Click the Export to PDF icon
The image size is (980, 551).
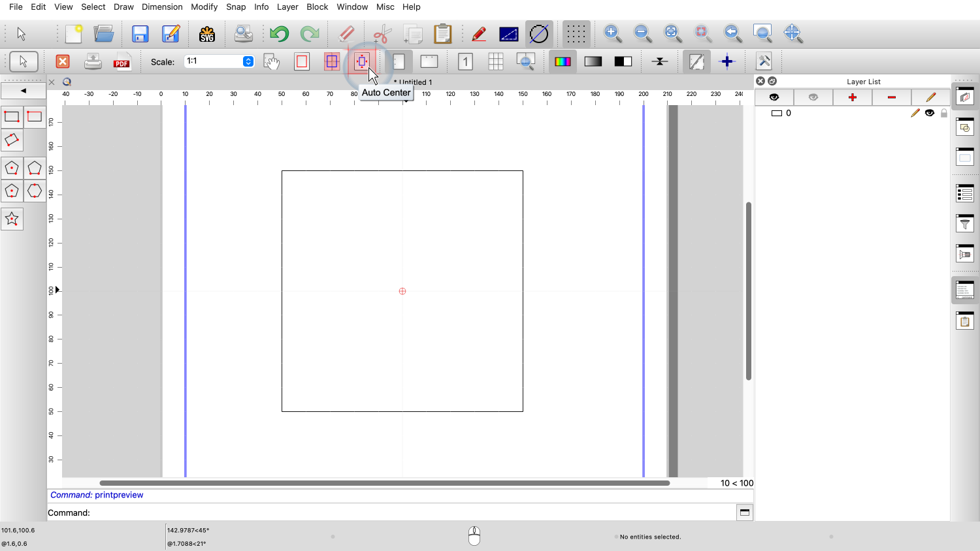(122, 62)
